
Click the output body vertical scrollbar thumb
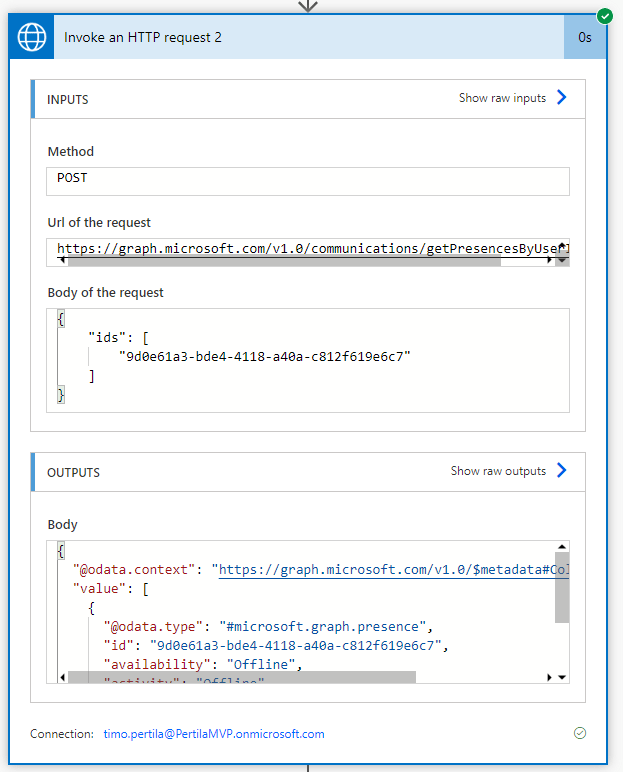pos(562,585)
